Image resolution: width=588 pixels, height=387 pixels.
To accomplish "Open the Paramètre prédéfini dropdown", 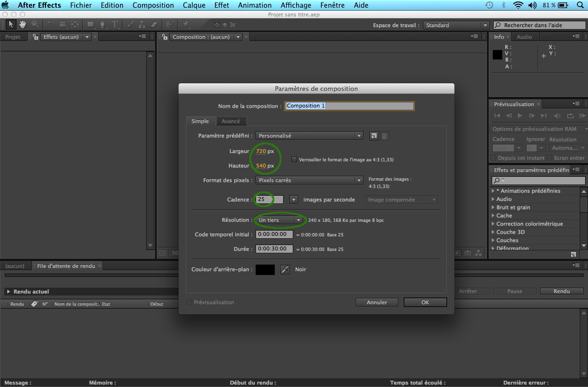I will pos(309,136).
